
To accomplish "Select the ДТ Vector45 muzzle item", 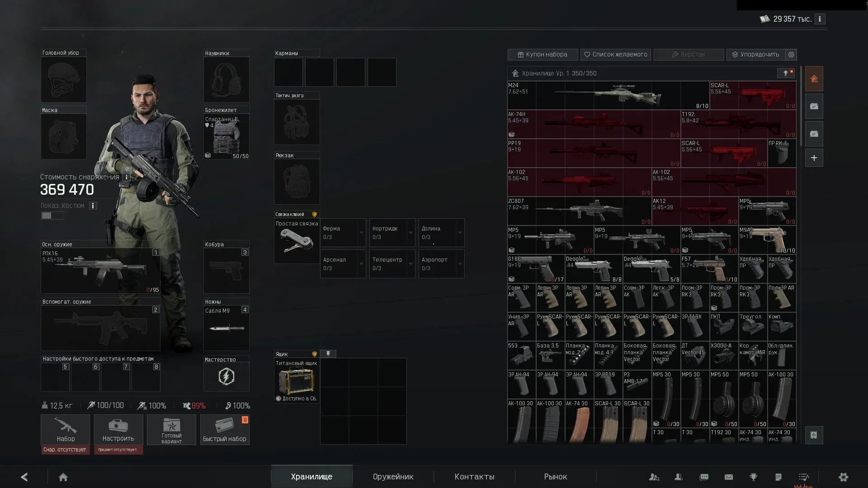I will pos(695,356).
